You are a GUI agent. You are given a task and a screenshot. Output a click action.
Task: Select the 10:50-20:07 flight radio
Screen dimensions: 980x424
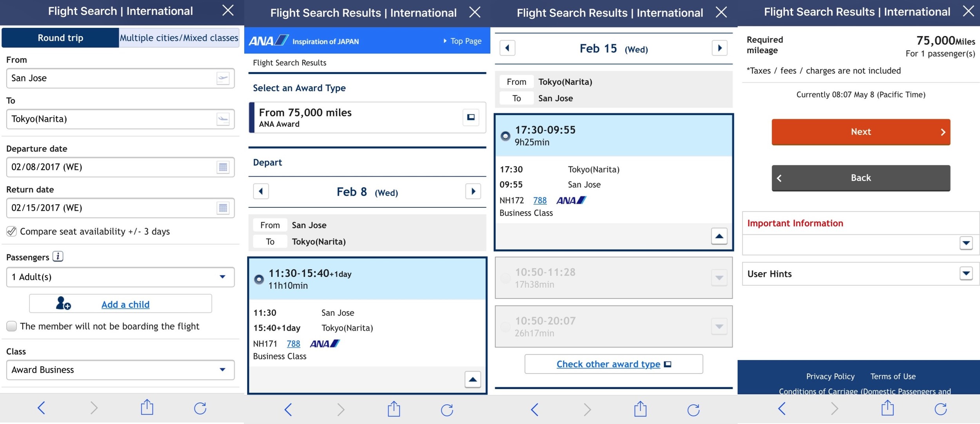pyautogui.click(x=505, y=327)
